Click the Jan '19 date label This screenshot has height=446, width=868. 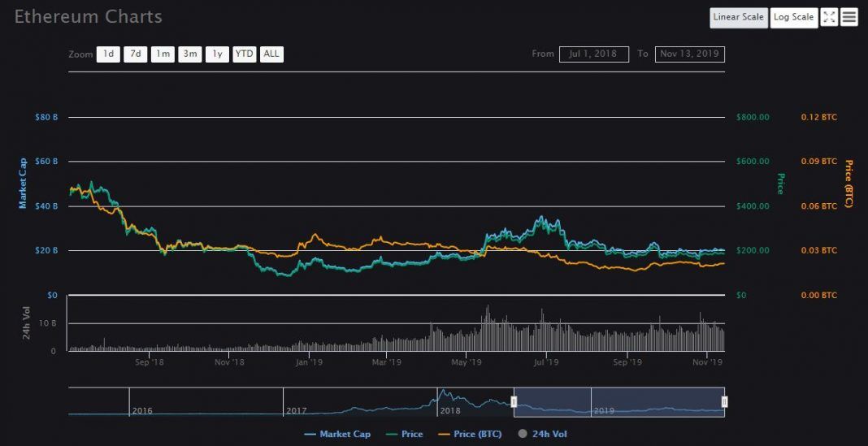310,362
